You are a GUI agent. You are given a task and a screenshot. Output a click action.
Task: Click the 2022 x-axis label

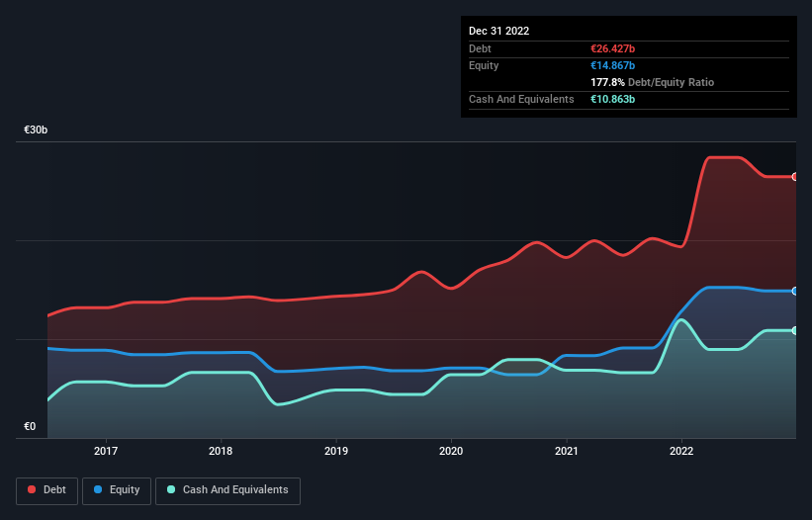[x=681, y=451]
